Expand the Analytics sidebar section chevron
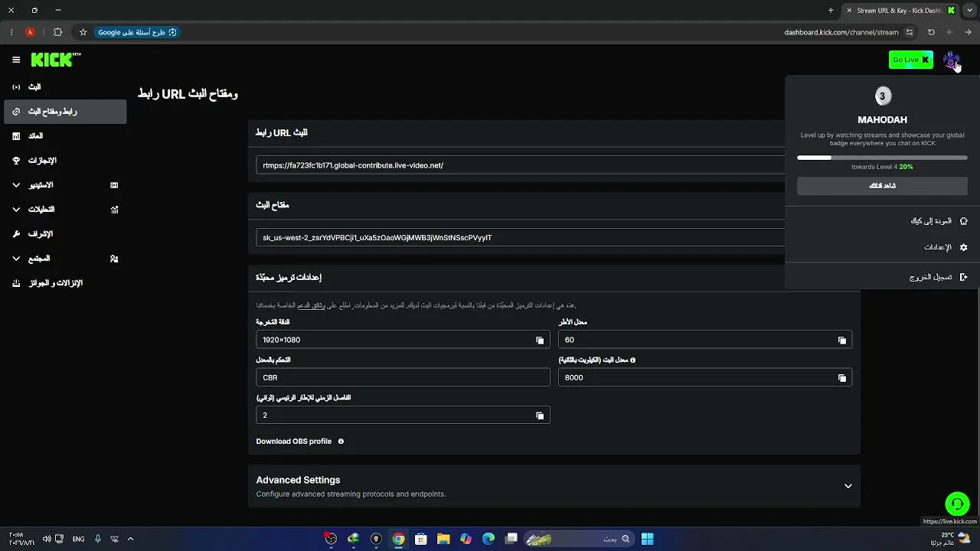This screenshot has height=551, width=980. click(16, 210)
